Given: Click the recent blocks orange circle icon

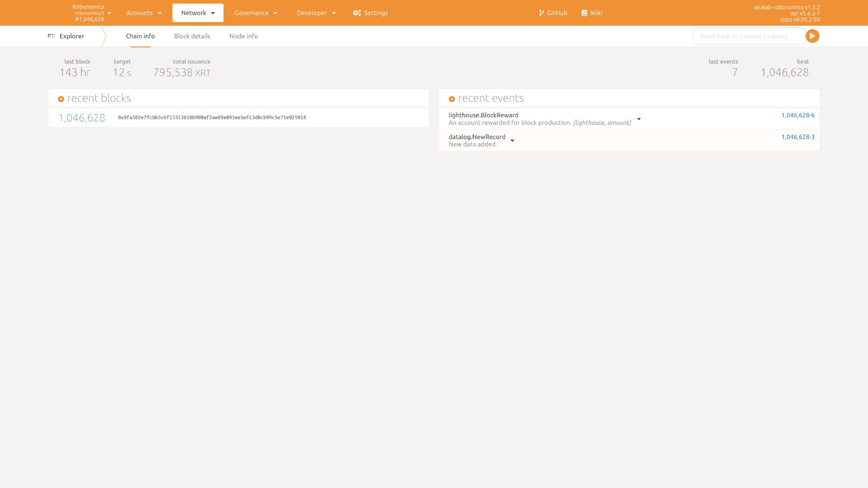Looking at the screenshot, I should [61, 99].
